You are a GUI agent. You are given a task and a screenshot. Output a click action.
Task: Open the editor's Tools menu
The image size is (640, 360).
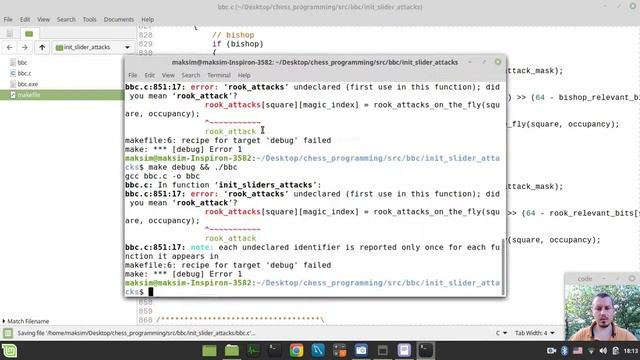pos(89,20)
